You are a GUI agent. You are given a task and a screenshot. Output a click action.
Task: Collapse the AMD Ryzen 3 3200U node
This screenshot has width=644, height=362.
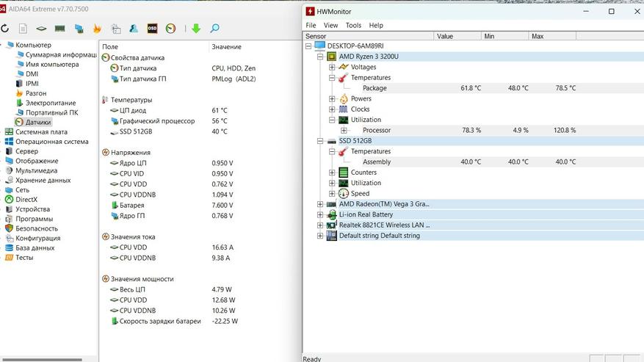[x=321, y=57]
